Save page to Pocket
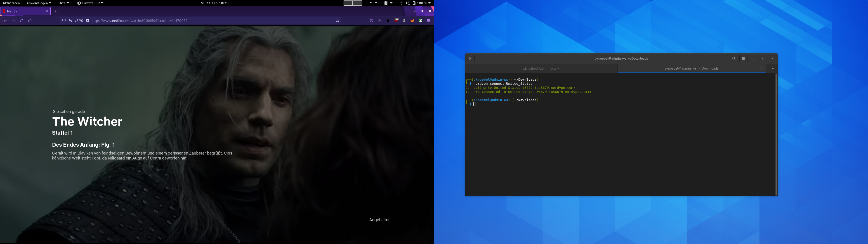 tap(372, 21)
